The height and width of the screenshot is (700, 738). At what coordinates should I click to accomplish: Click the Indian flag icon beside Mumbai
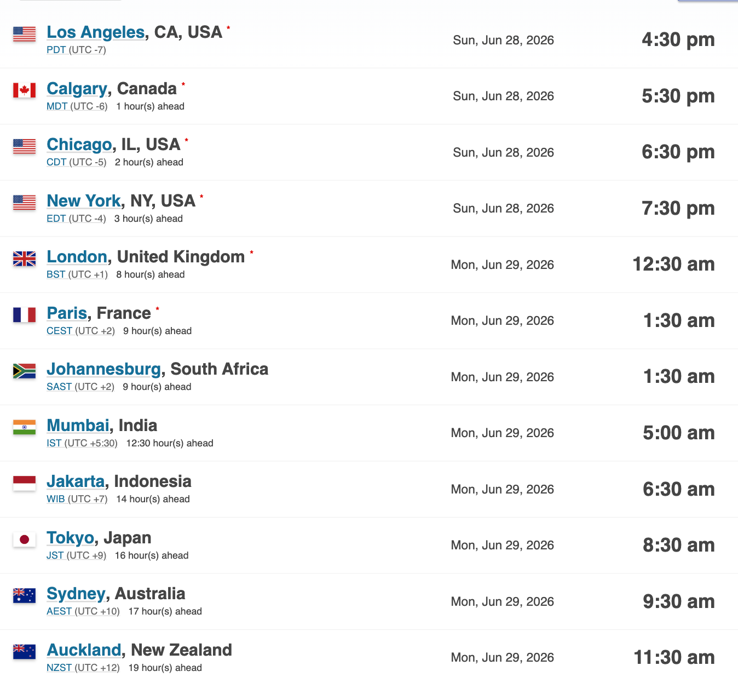24,427
